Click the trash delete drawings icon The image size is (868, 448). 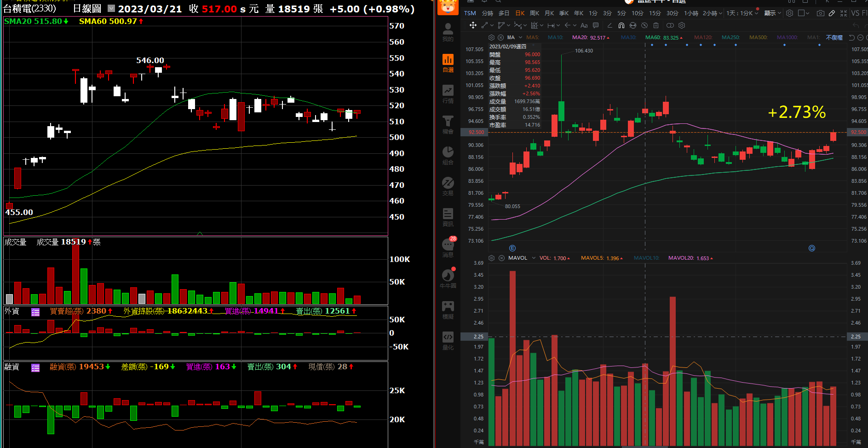click(656, 25)
